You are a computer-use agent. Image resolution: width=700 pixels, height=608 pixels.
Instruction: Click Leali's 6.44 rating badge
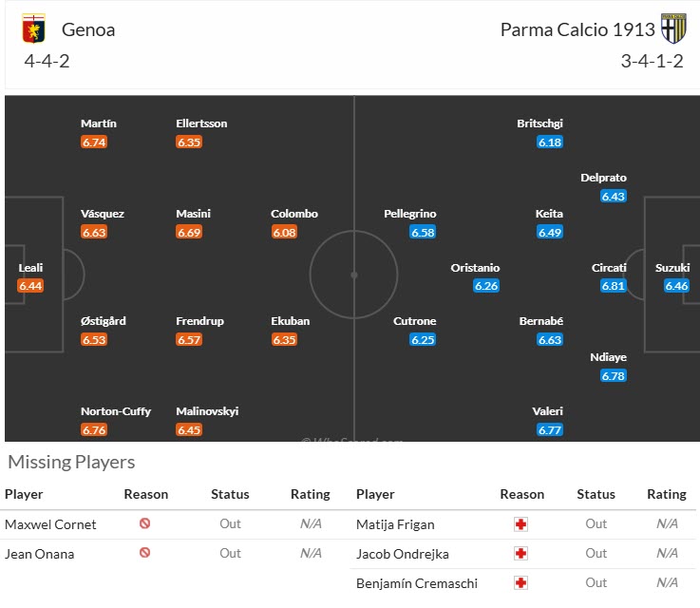[x=30, y=285]
